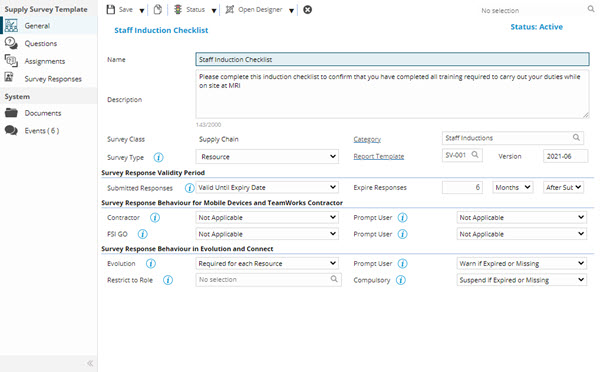Click the copy document icon in toolbar
The height and width of the screenshot is (372, 600).
click(x=158, y=10)
